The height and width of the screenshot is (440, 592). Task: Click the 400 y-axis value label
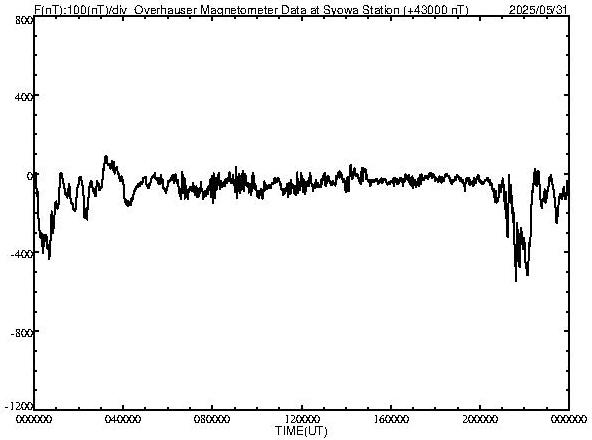tap(24, 97)
